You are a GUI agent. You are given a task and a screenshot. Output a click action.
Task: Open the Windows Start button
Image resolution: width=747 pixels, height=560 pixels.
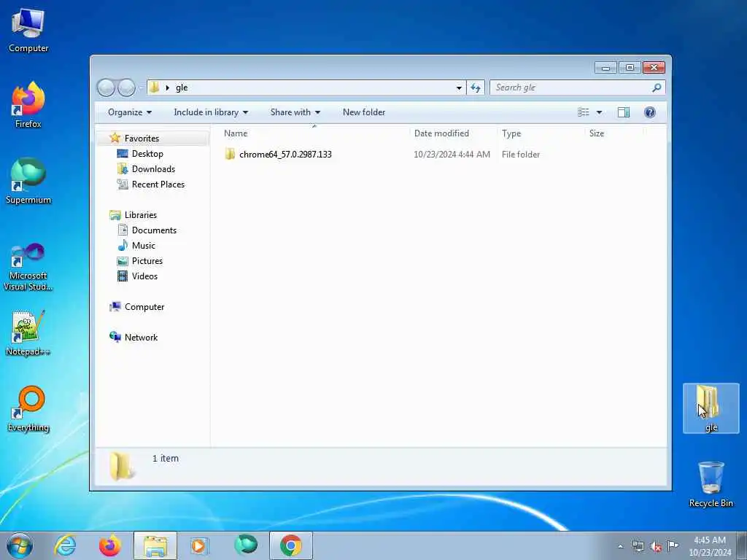pyautogui.click(x=20, y=545)
